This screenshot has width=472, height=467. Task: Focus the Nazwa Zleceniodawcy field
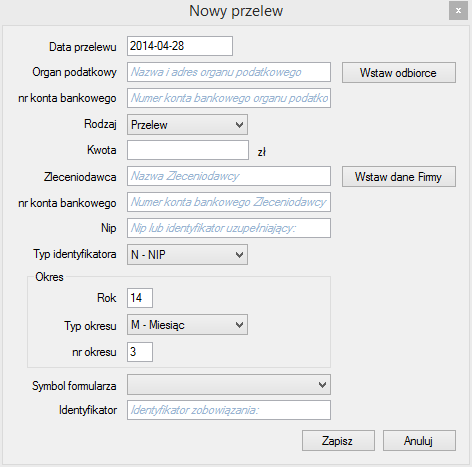click(x=229, y=176)
